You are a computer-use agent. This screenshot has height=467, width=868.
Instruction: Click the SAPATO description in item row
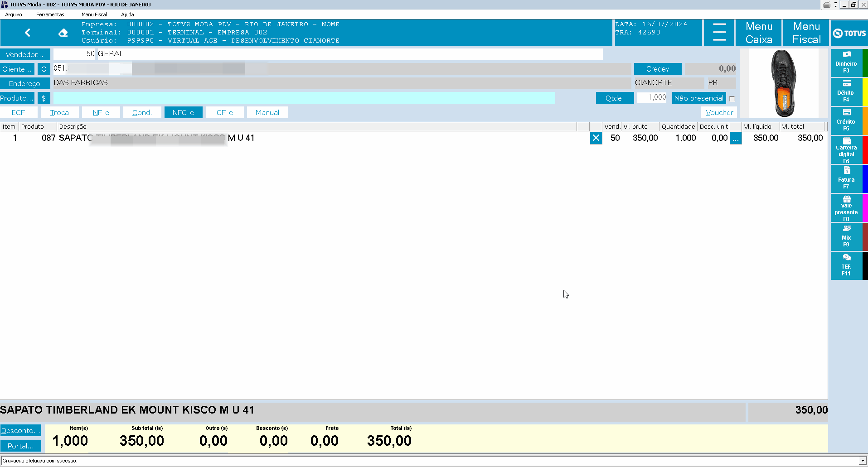156,138
